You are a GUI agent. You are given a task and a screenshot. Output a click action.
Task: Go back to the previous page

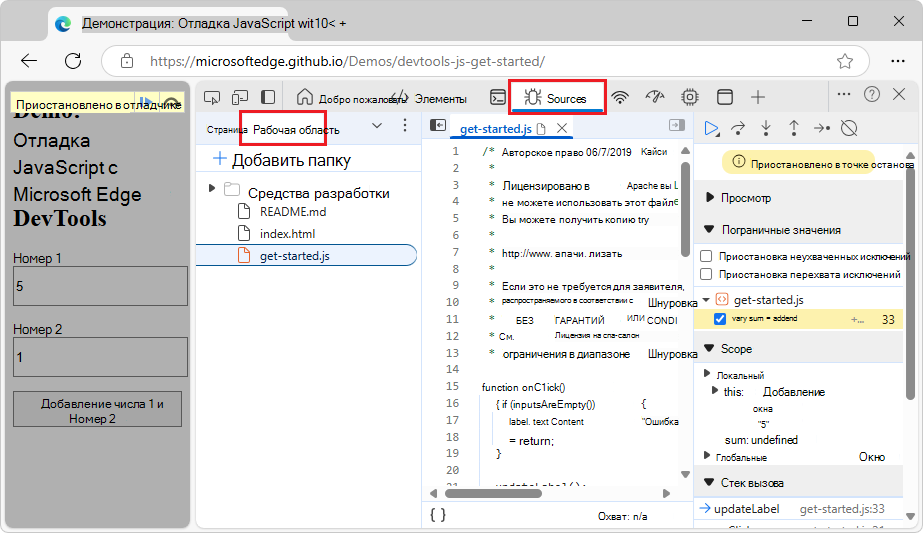click(x=29, y=61)
